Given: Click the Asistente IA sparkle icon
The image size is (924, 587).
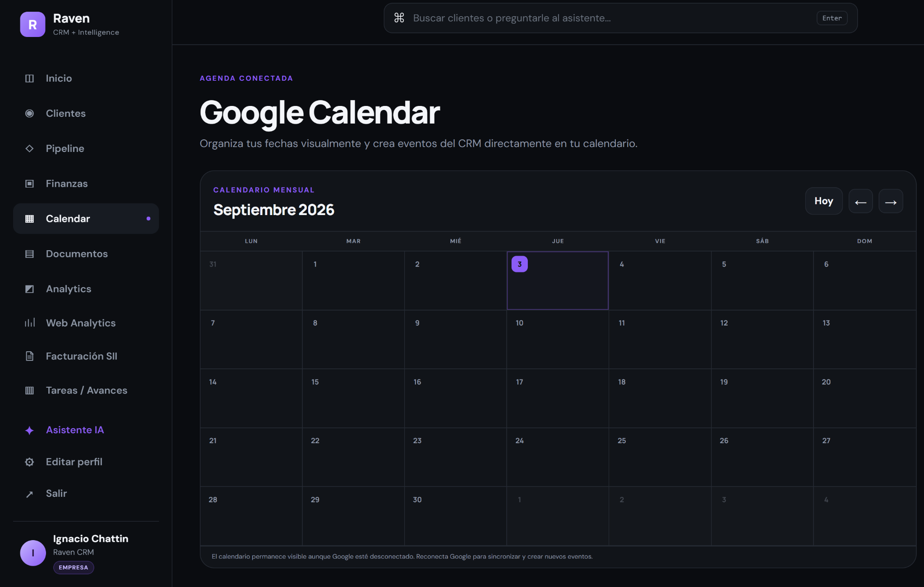Looking at the screenshot, I should pyautogui.click(x=29, y=430).
